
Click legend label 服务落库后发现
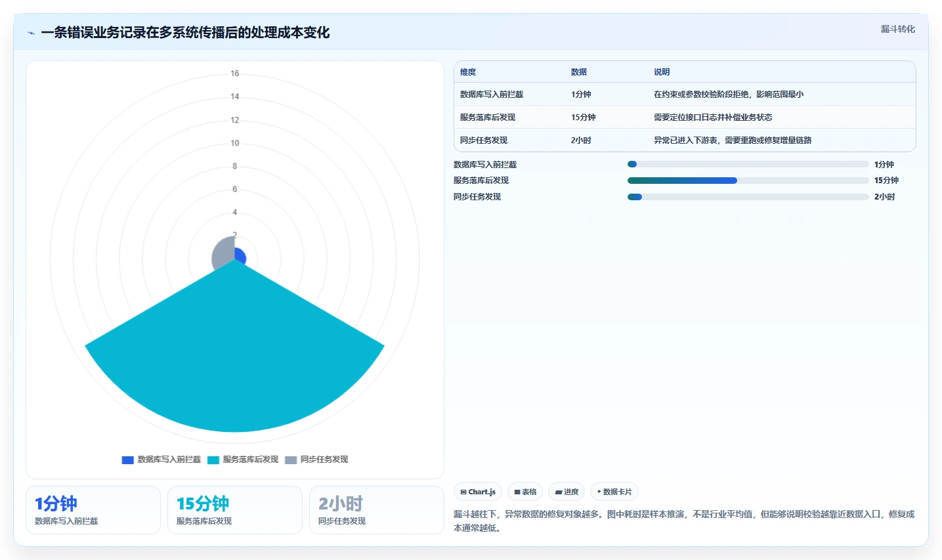click(251, 460)
